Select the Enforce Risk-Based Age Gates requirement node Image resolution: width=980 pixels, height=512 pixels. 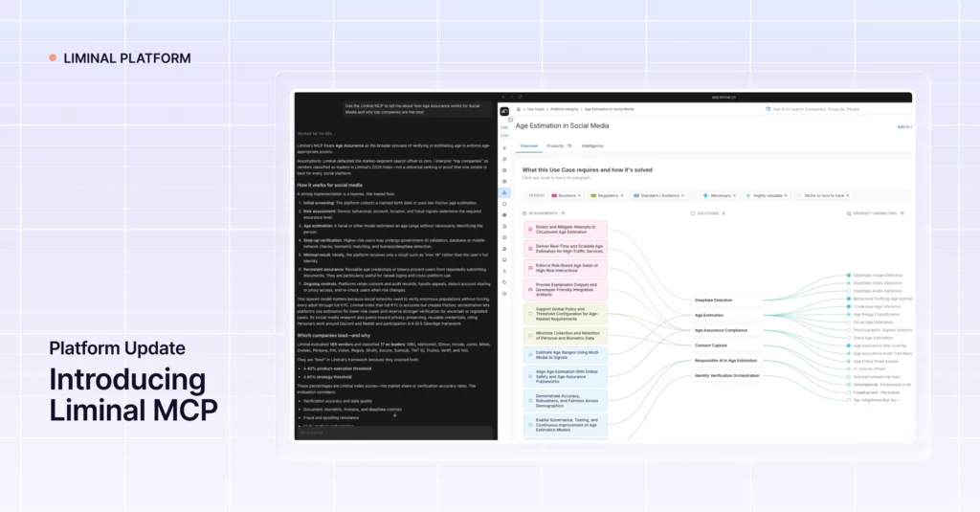coord(565,268)
